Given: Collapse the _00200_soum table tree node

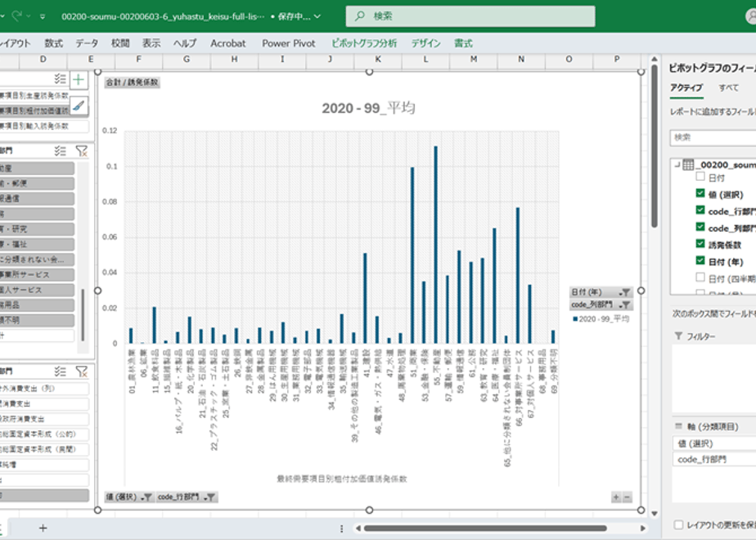Looking at the screenshot, I should 677,165.
